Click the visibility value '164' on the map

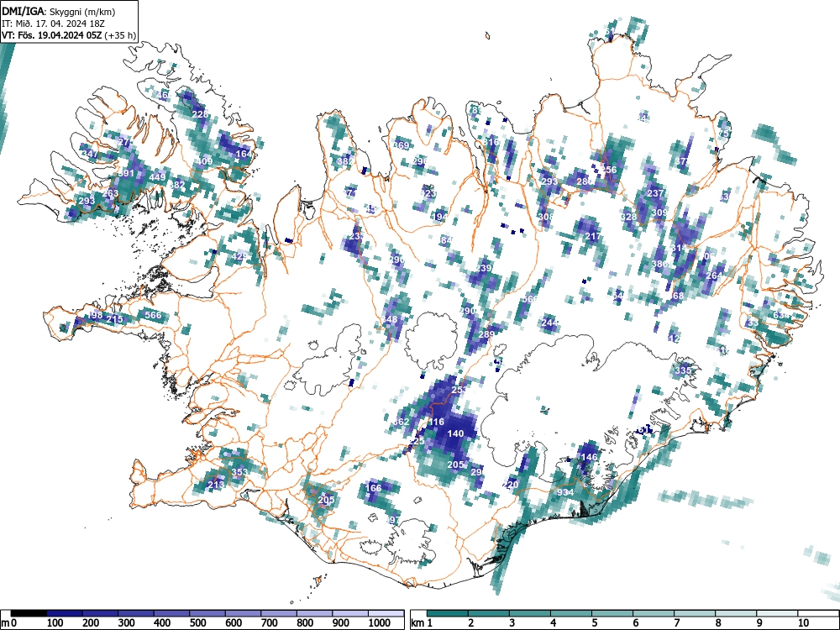pyautogui.click(x=244, y=154)
